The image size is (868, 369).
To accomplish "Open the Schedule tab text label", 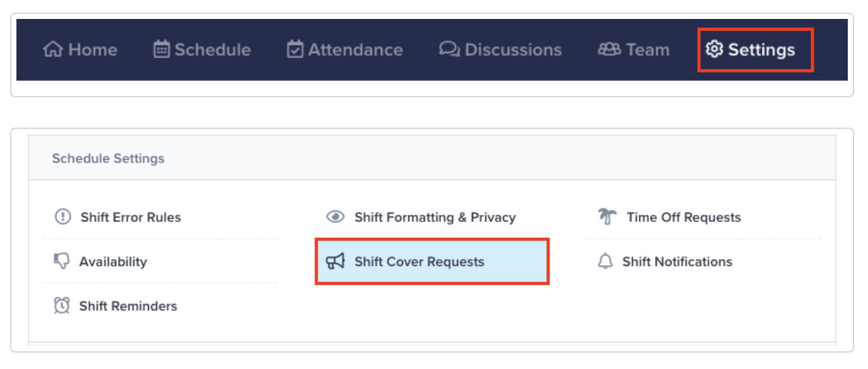I will coord(212,49).
